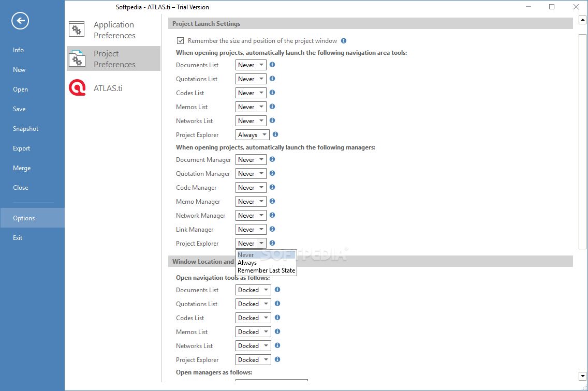Show info for Memos List Docked setting
Image resolution: width=588 pixels, height=391 pixels.
[277, 332]
